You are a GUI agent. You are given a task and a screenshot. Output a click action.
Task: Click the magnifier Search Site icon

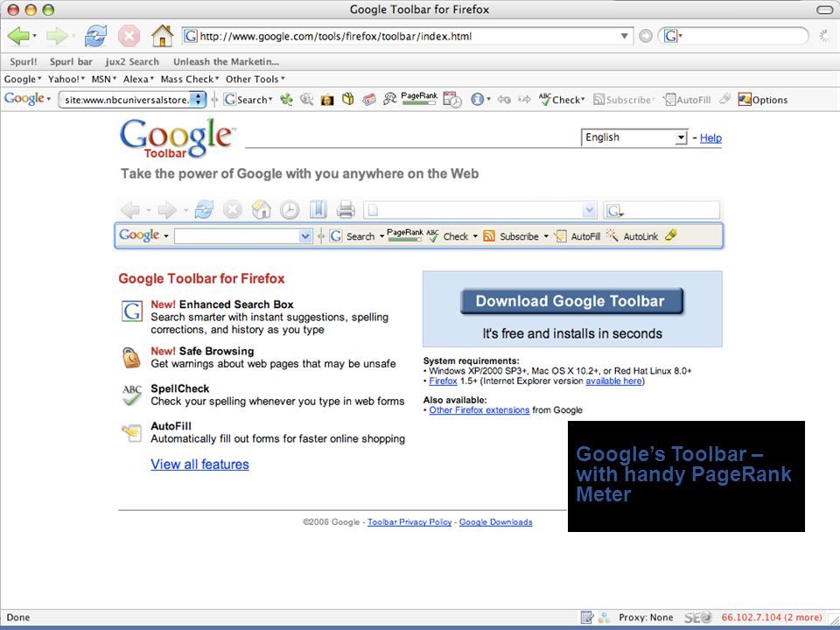306,99
